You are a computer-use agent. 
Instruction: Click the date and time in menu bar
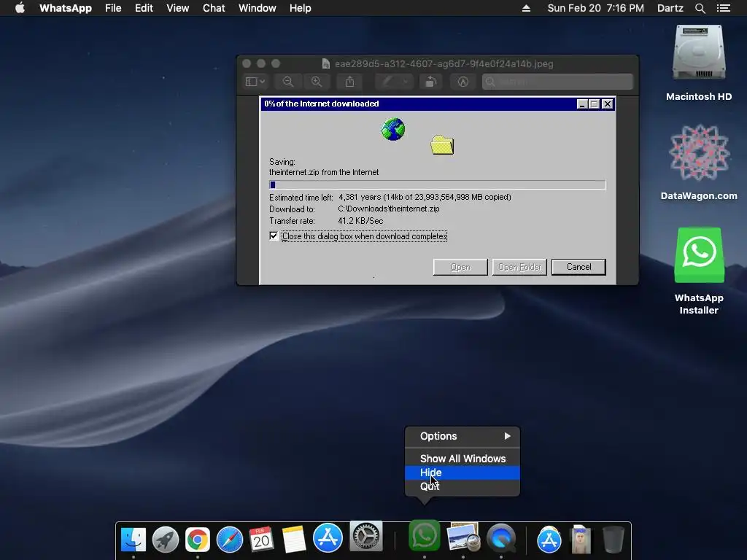pyautogui.click(x=595, y=8)
